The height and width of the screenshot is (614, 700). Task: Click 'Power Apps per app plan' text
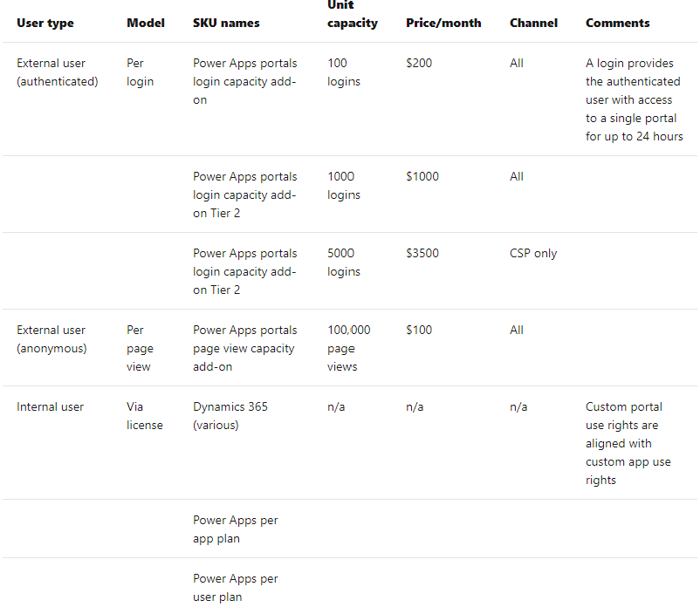(x=235, y=529)
